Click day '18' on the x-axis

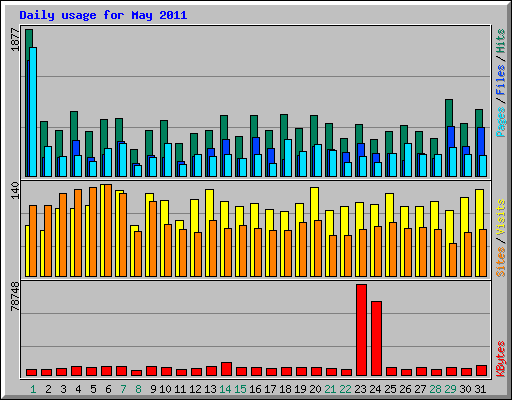pos(285,389)
